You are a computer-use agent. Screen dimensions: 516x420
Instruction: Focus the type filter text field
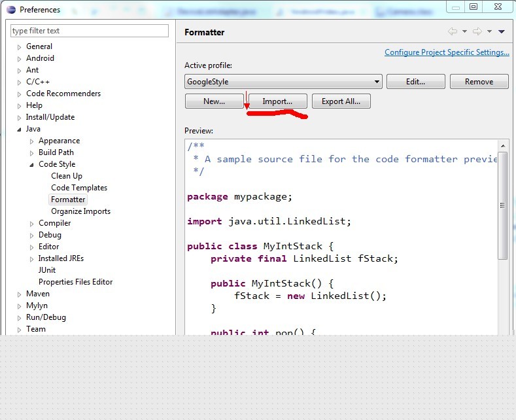(90, 31)
